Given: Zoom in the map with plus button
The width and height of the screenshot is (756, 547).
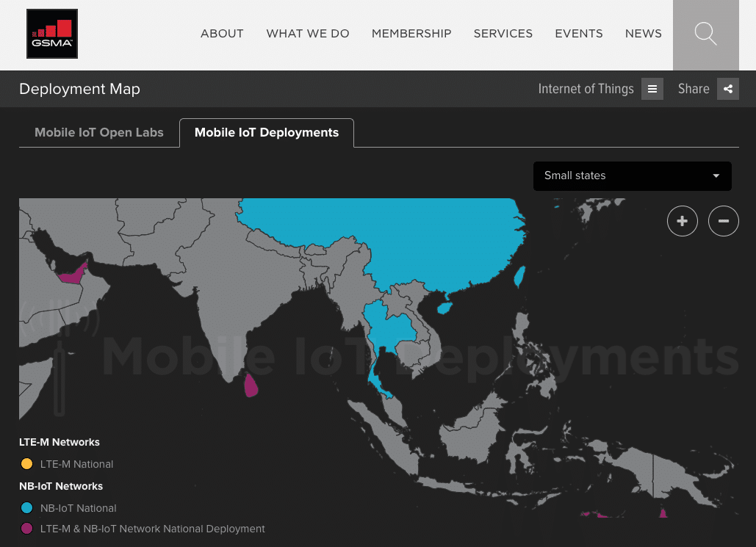Looking at the screenshot, I should tap(683, 221).
